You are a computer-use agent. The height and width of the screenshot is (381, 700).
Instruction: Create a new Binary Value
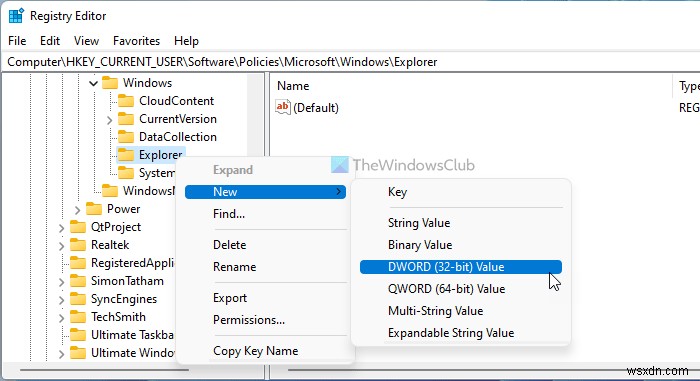pos(461,245)
